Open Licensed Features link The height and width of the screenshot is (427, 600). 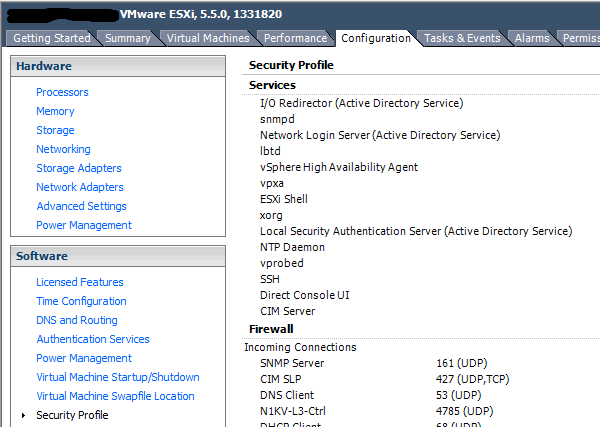point(80,282)
